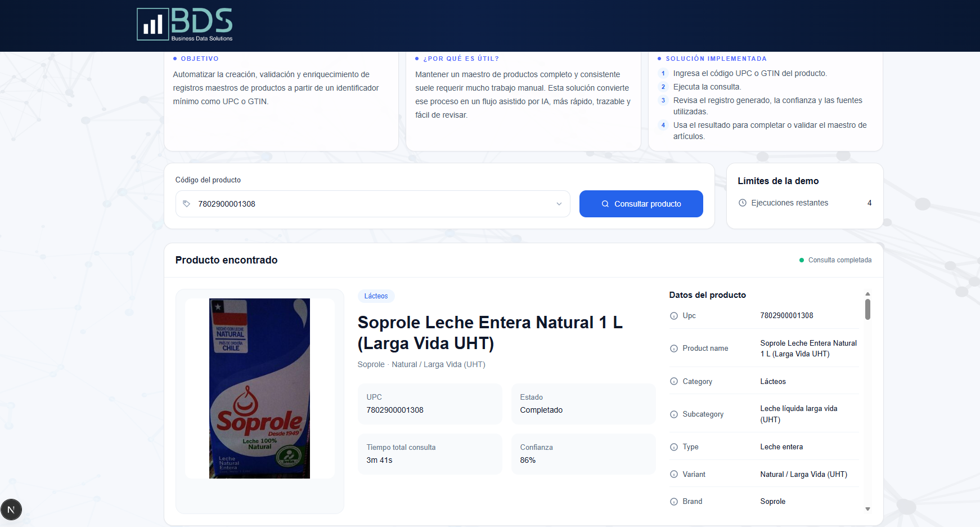Click the Tiempo total consulta 3m 41s card

click(x=430, y=454)
